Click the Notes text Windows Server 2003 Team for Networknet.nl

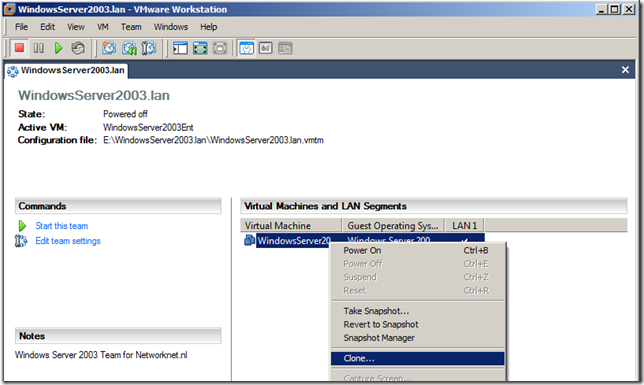point(101,355)
